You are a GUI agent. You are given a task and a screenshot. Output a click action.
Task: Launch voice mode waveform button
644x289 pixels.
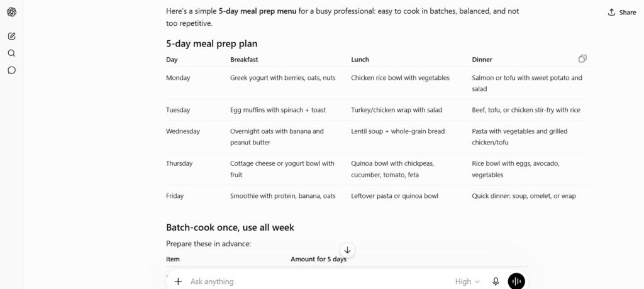click(516, 281)
